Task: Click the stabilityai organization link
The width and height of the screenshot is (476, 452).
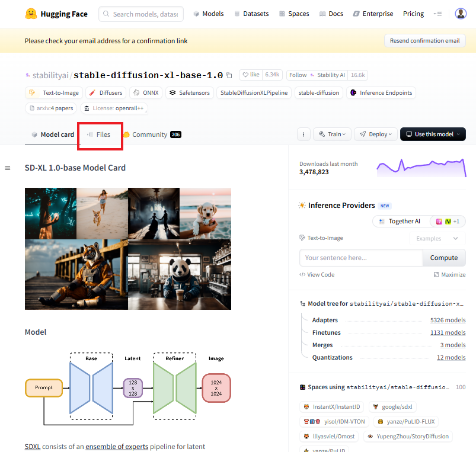Action: tap(50, 75)
